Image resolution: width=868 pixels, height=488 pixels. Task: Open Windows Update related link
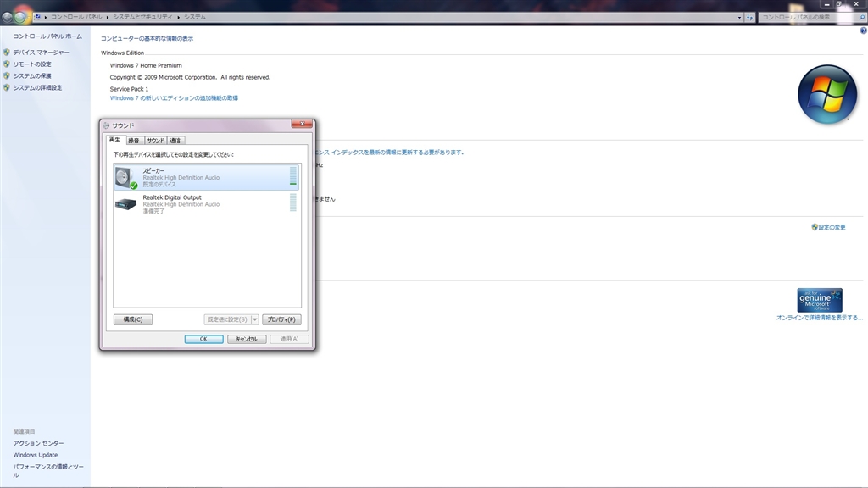(x=36, y=455)
